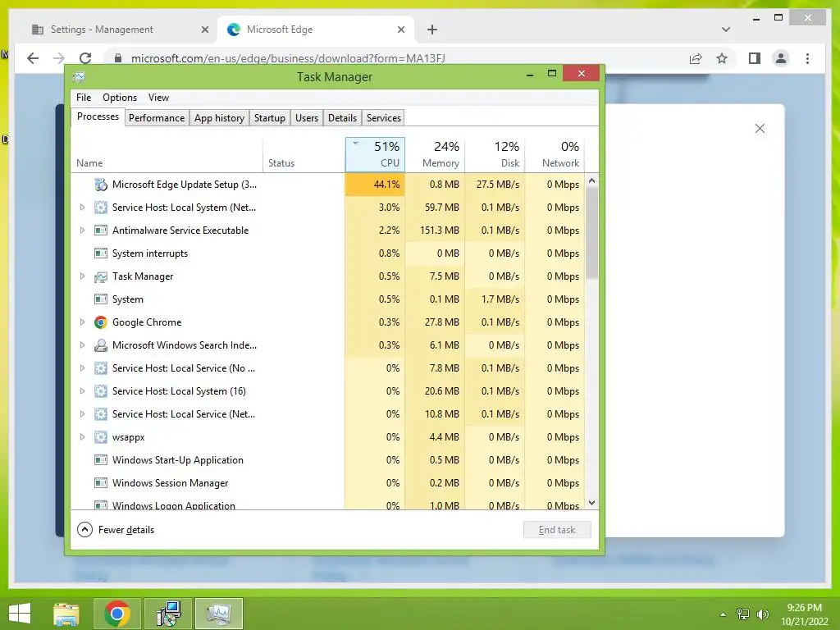Switch to the Details tab
The height and width of the screenshot is (630, 840).
(x=342, y=118)
